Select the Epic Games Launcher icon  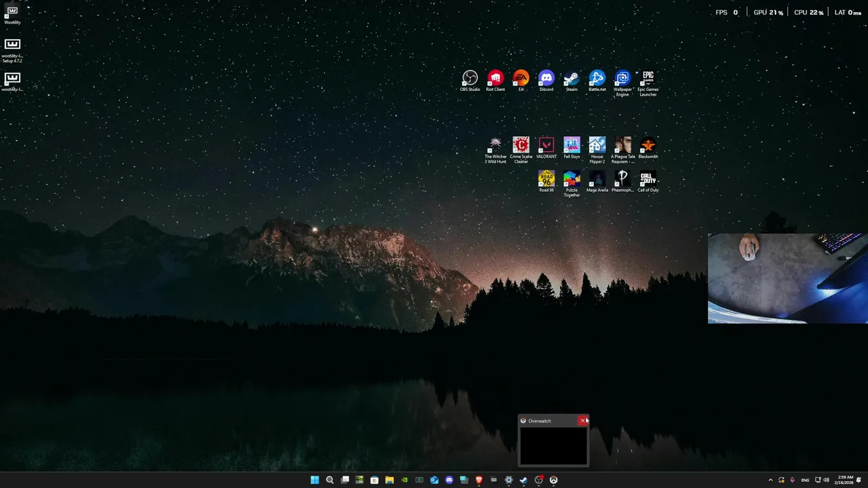[648, 83]
